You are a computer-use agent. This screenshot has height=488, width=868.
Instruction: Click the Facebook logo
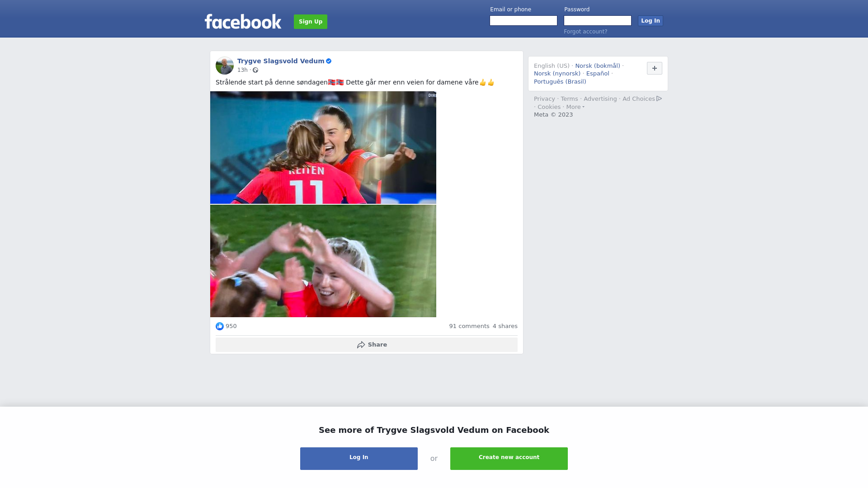(243, 21)
